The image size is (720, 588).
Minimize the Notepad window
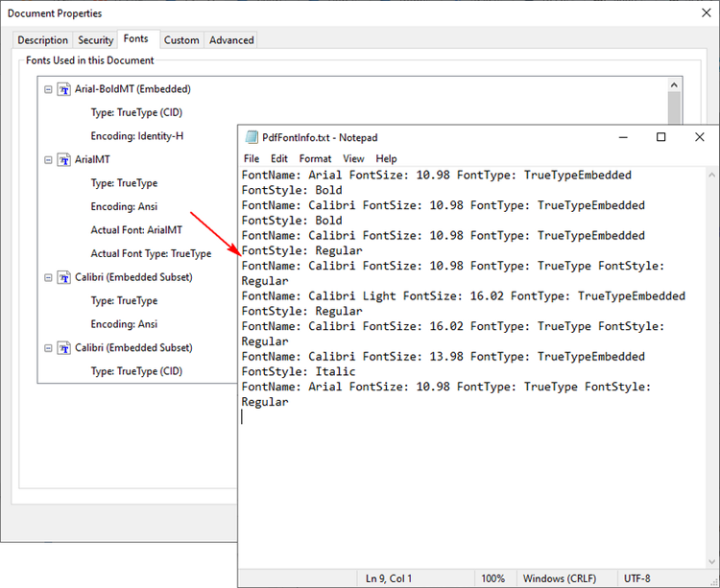(623, 137)
